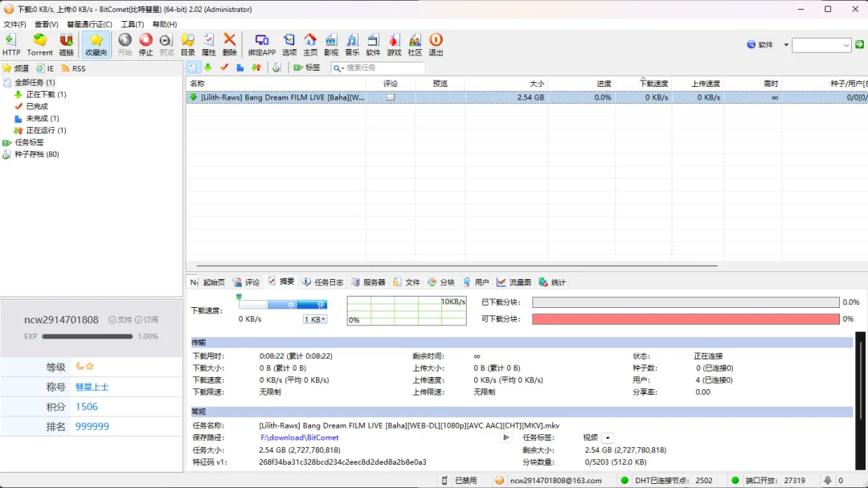Open the 游戏 games section
Screen dimensions: 868x488
(394, 44)
